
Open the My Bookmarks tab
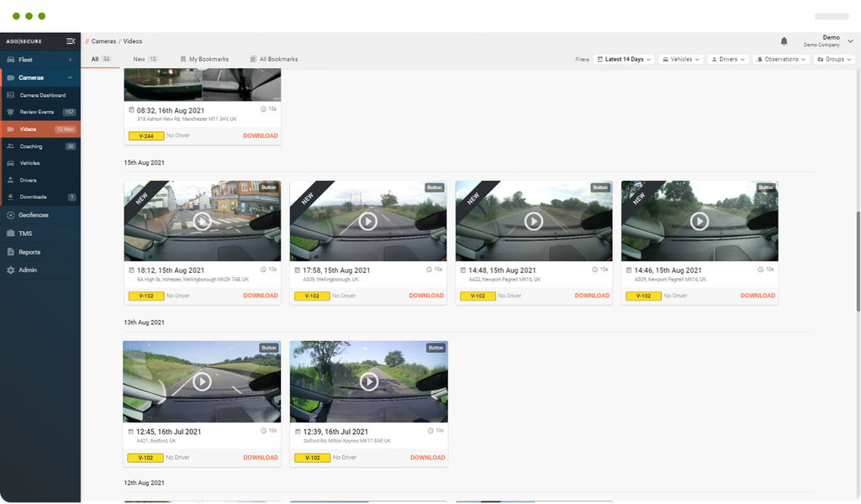(x=204, y=60)
